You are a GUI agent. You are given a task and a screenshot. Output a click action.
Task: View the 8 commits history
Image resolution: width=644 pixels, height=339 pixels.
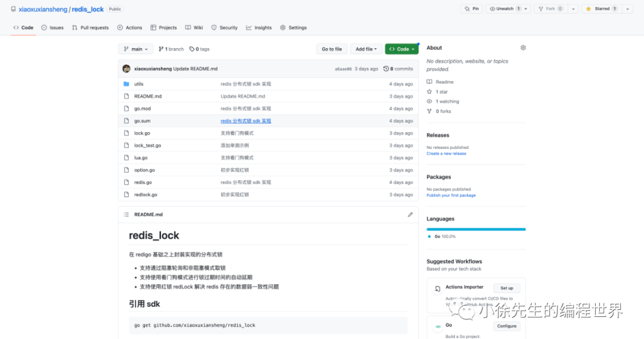(x=398, y=69)
